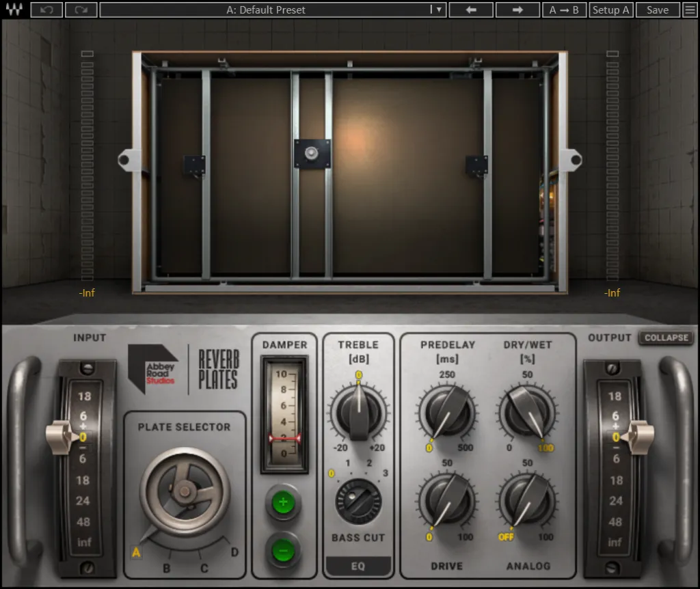Decrease damper with the green minus button

pos(283,549)
